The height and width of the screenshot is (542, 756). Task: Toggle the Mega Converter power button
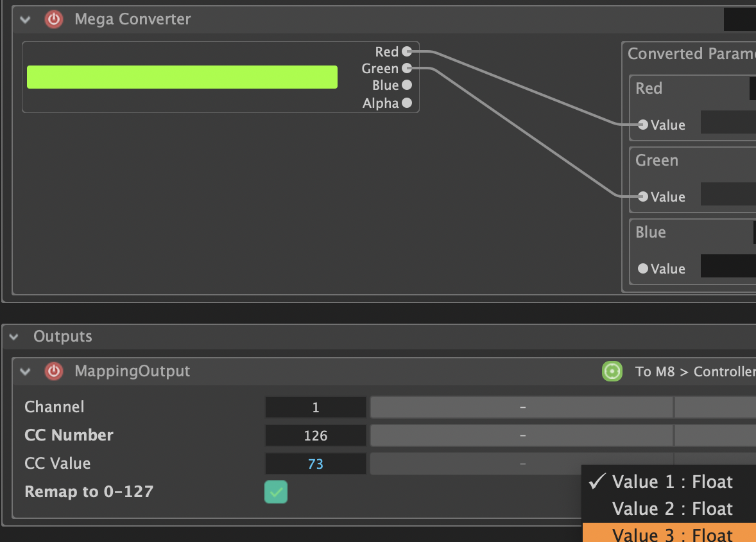pos(53,19)
